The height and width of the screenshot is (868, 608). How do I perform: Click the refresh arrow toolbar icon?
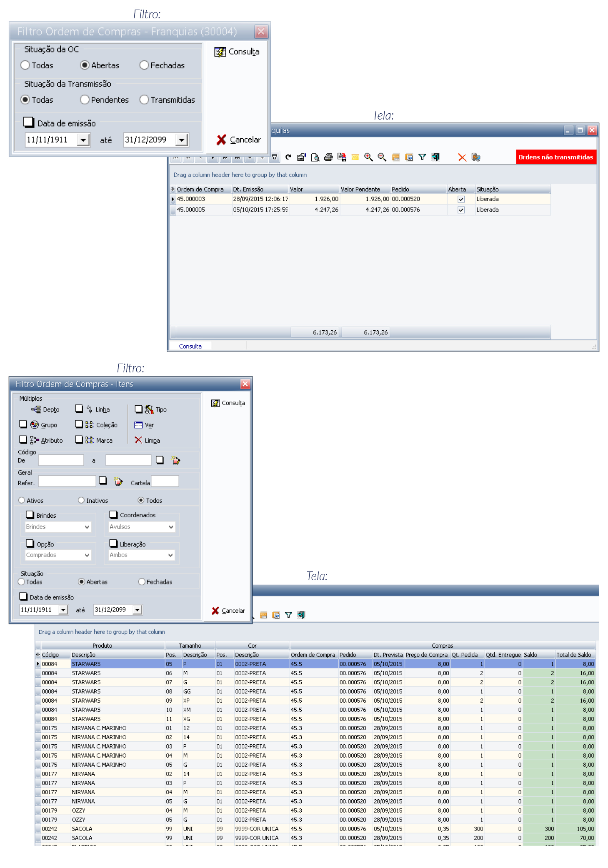288,157
